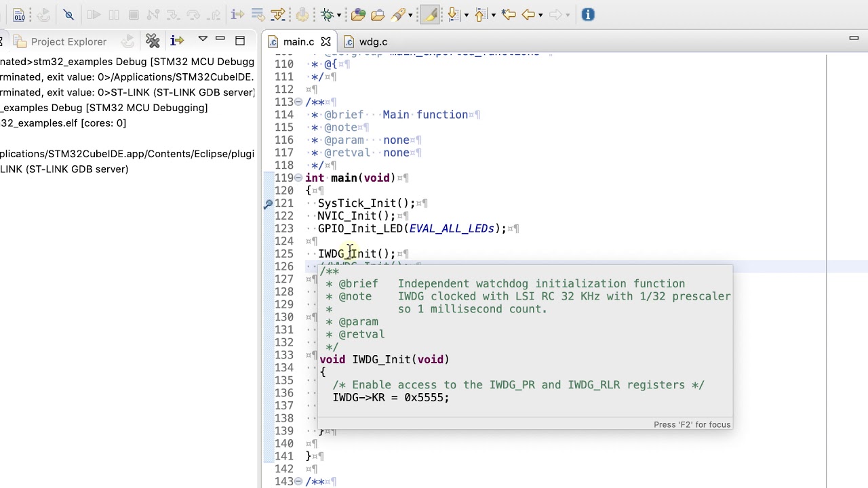Viewport: 868px width, 488px height.
Task: Open the Debug launch dropdown arrow
Action: point(340,15)
